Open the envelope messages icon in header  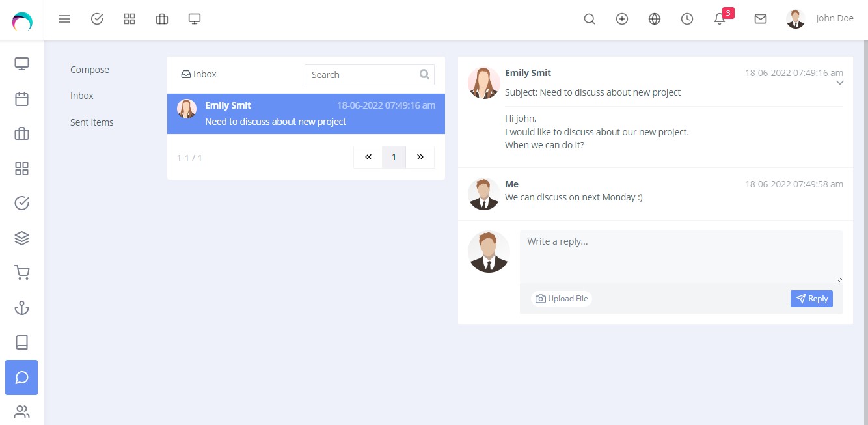click(761, 19)
